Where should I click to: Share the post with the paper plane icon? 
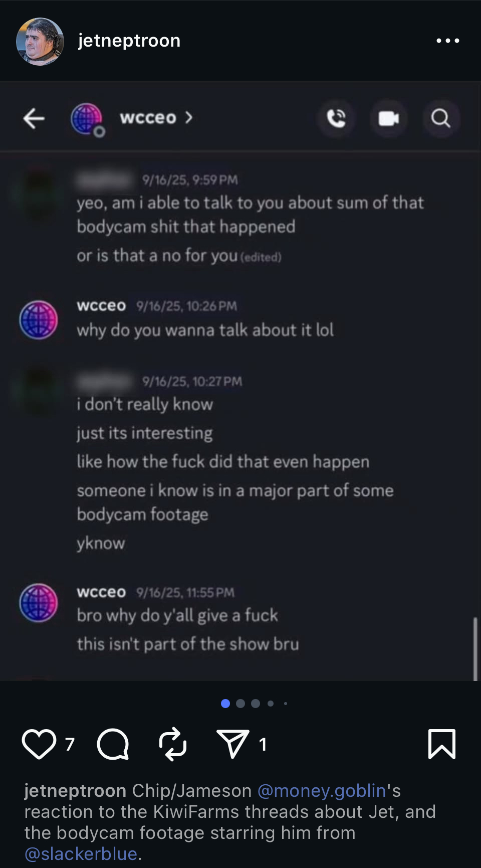pyautogui.click(x=232, y=744)
